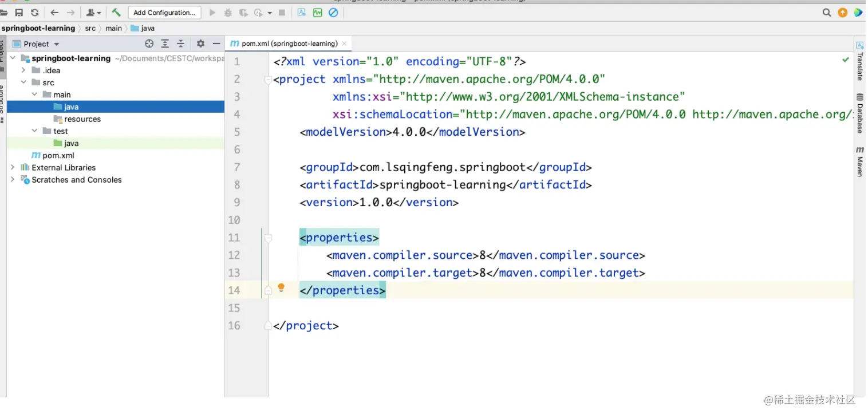Fold the properties block at line 11
This screenshot has width=868, height=418.
click(x=267, y=238)
